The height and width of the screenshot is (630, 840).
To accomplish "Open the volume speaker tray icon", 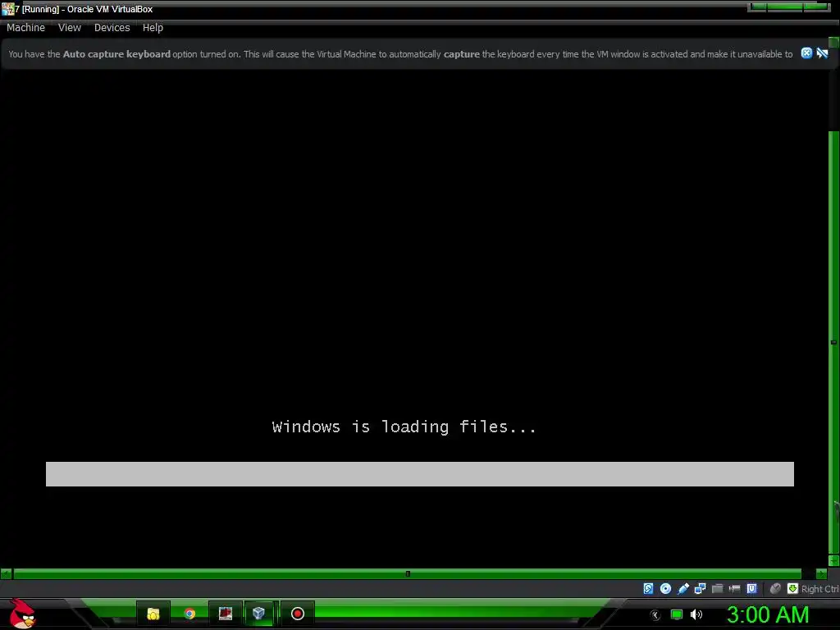I will [x=696, y=614].
